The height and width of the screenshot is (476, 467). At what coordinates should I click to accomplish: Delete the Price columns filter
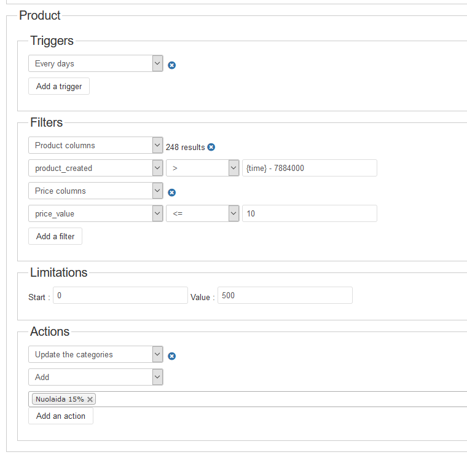pyautogui.click(x=172, y=192)
